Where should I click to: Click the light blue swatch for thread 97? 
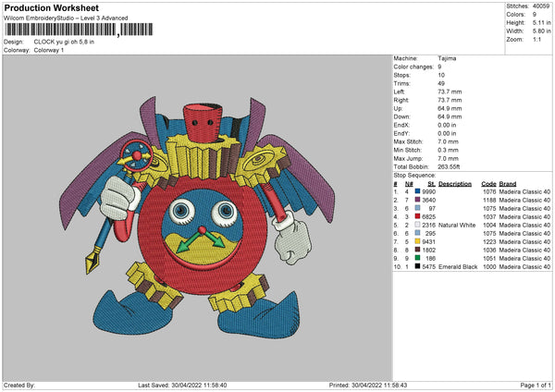pyautogui.click(x=417, y=208)
